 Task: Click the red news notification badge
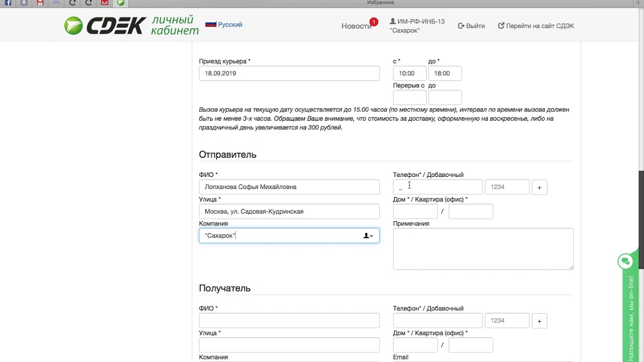pos(373,22)
